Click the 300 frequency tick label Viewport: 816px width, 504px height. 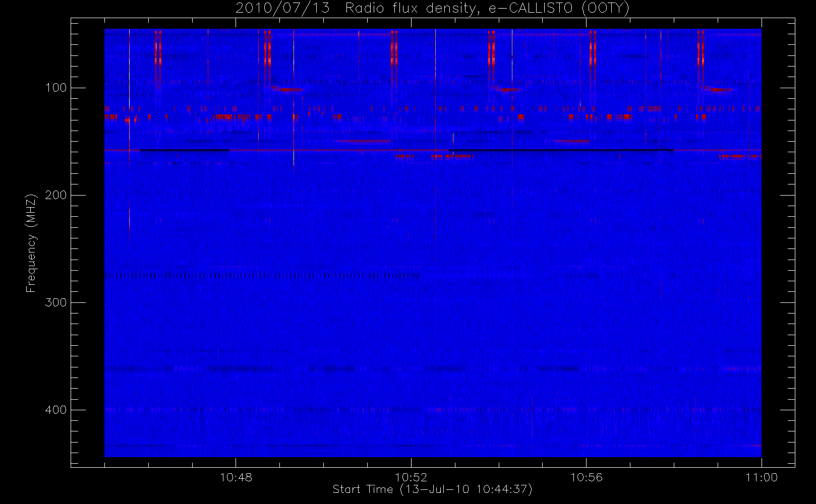[56, 302]
